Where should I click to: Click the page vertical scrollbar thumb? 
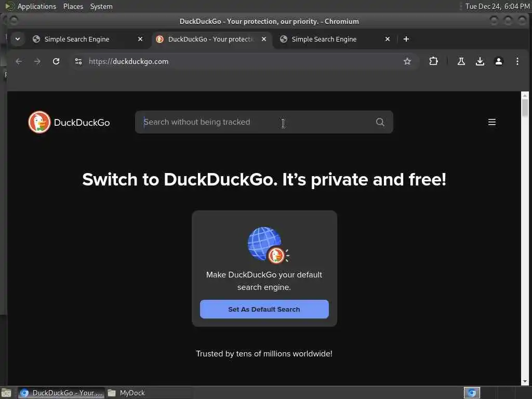pos(525,107)
